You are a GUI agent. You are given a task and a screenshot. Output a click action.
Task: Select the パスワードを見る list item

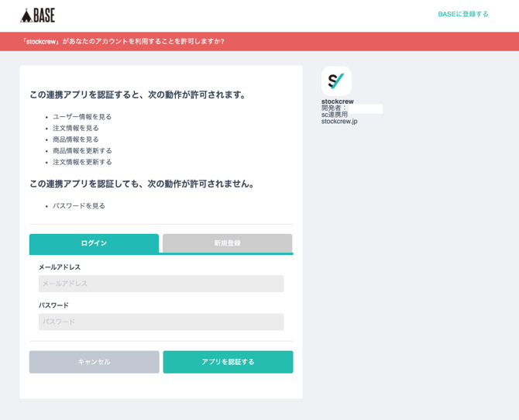point(79,206)
